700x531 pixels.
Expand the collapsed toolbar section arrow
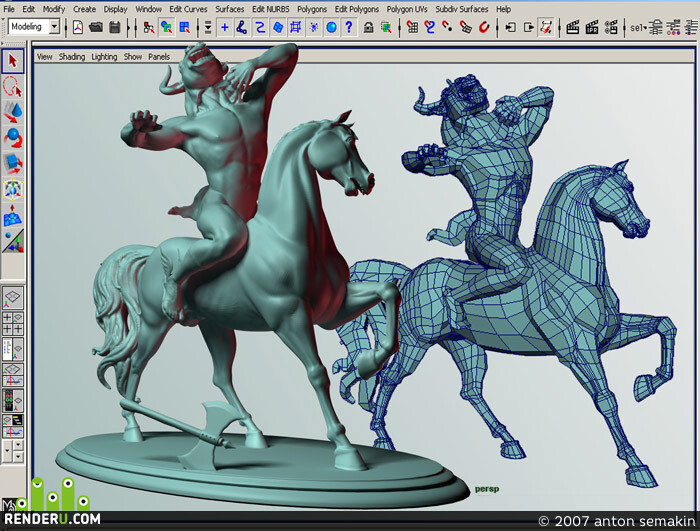pos(129,28)
